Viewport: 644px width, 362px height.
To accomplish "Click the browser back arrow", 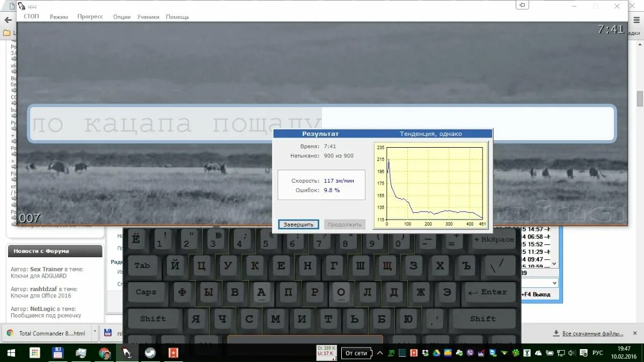I will point(8,20).
